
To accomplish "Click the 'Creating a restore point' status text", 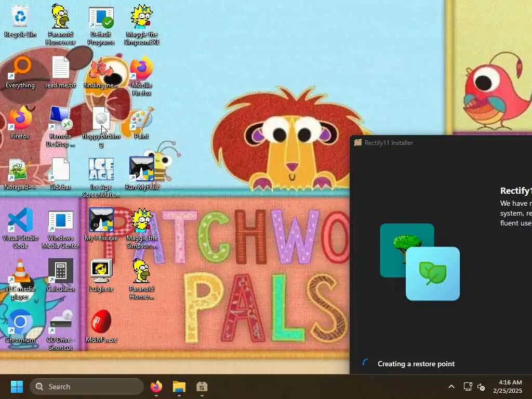I will click(x=416, y=364).
